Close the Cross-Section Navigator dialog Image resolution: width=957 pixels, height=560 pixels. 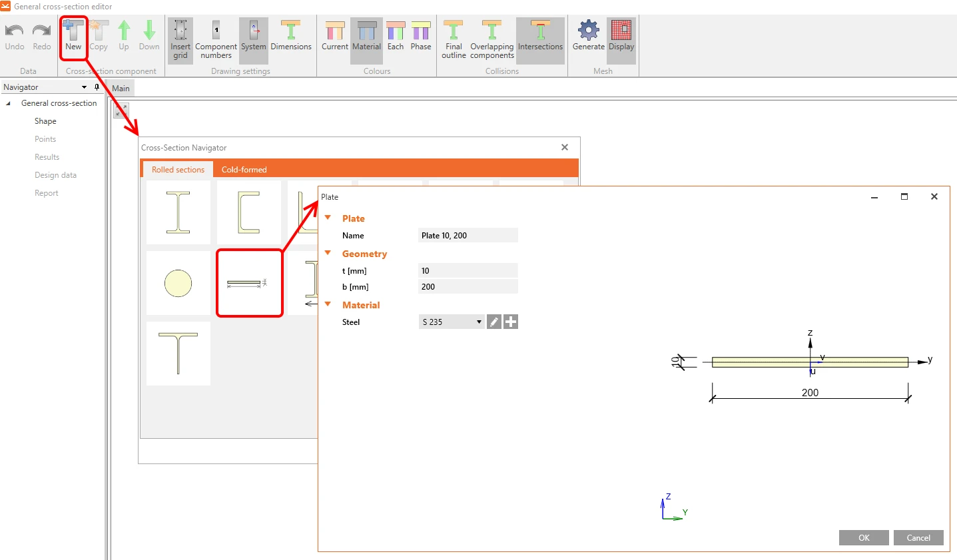[x=565, y=147]
